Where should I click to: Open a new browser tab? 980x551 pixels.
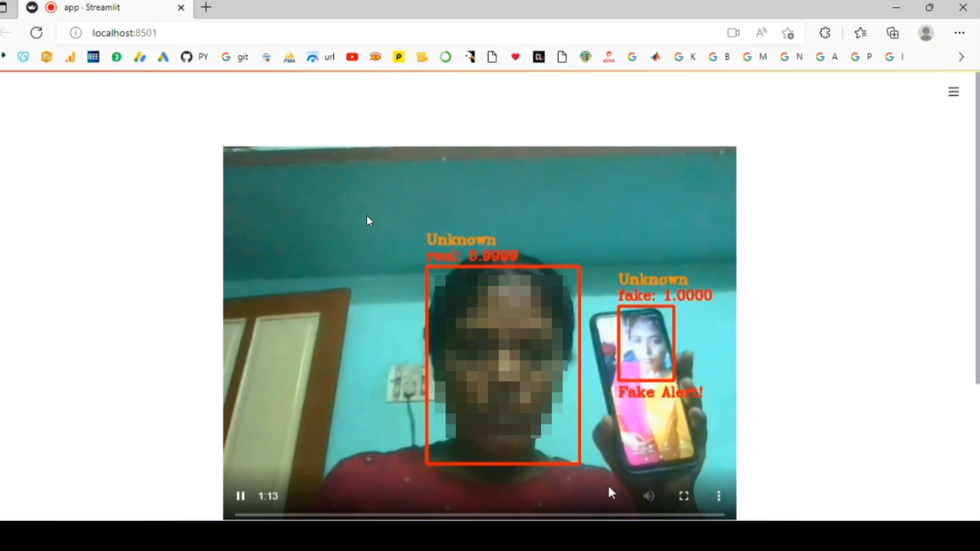point(206,8)
